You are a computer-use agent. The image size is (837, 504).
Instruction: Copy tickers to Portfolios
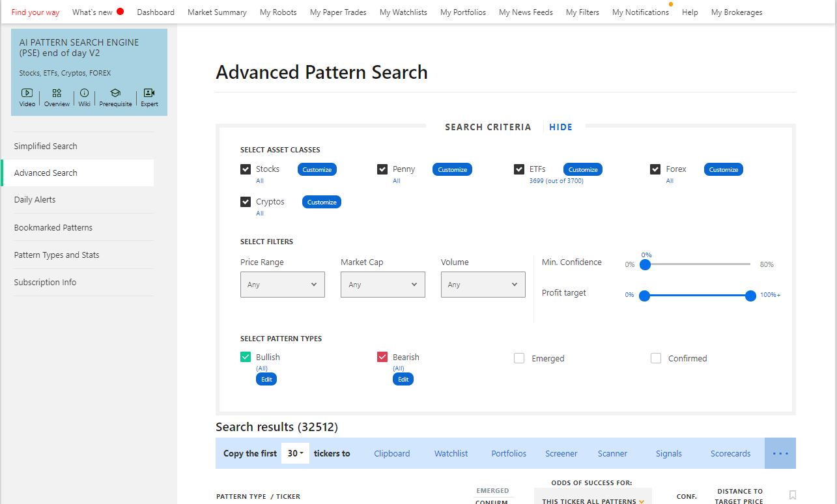click(509, 453)
